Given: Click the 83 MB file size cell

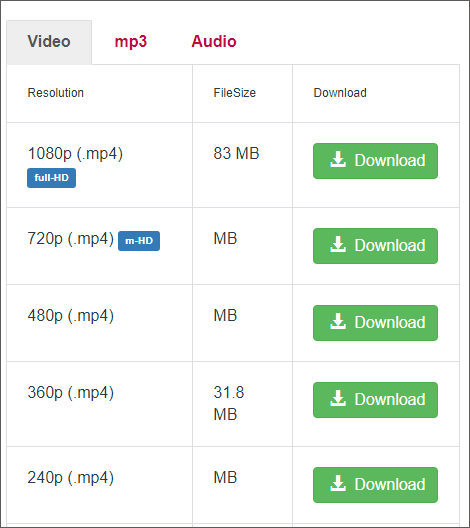Looking at the screenshot, I should [236, 154].
